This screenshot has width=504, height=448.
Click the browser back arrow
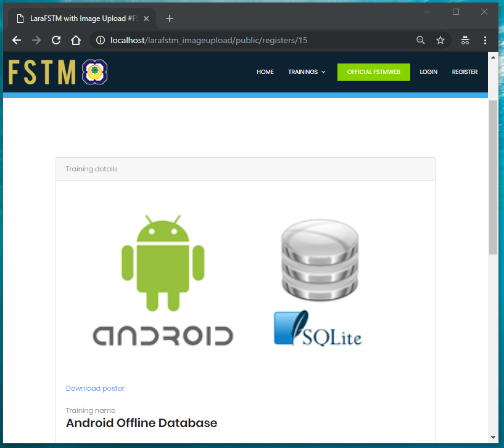17,40
